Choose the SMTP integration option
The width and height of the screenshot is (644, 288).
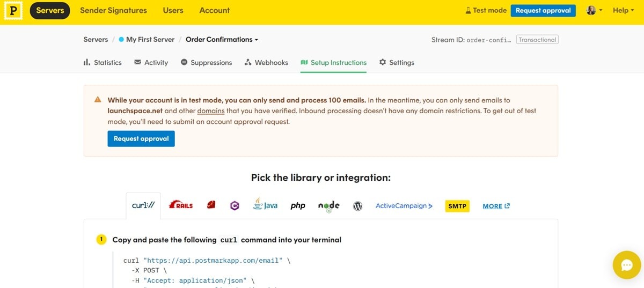click(x=457, y=206)
